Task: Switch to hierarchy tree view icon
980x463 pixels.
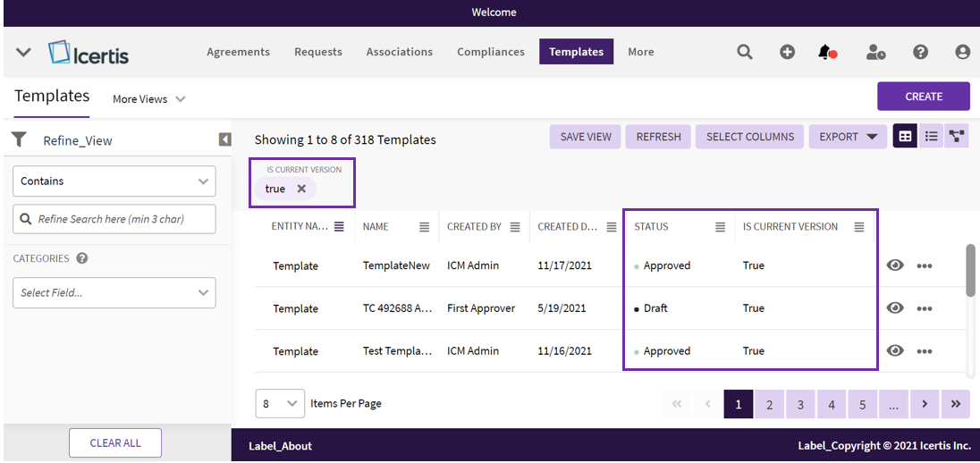Action: [957, 137]
